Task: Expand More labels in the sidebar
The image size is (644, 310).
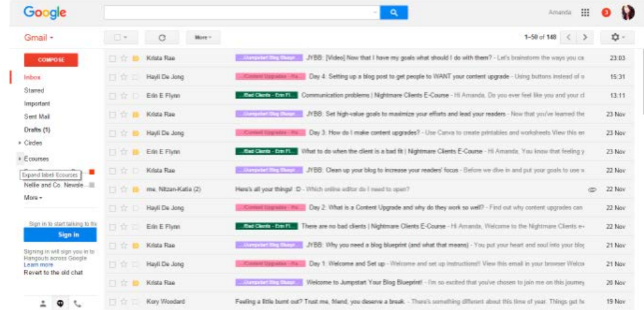Action: 33,198
